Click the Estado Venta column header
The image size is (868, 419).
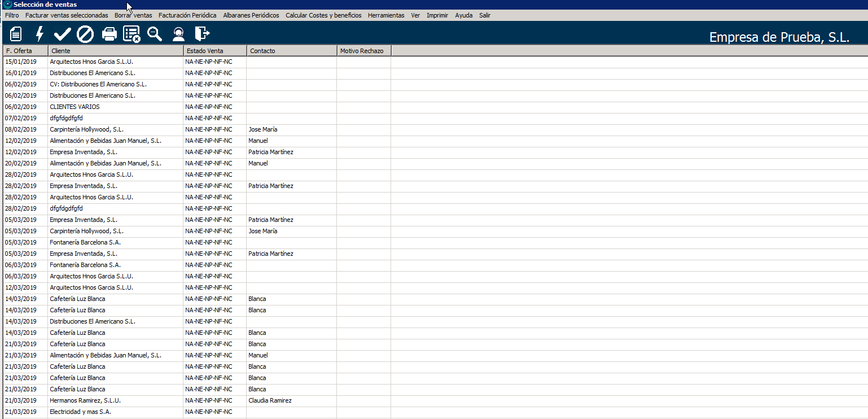click(x=215, y=51)
